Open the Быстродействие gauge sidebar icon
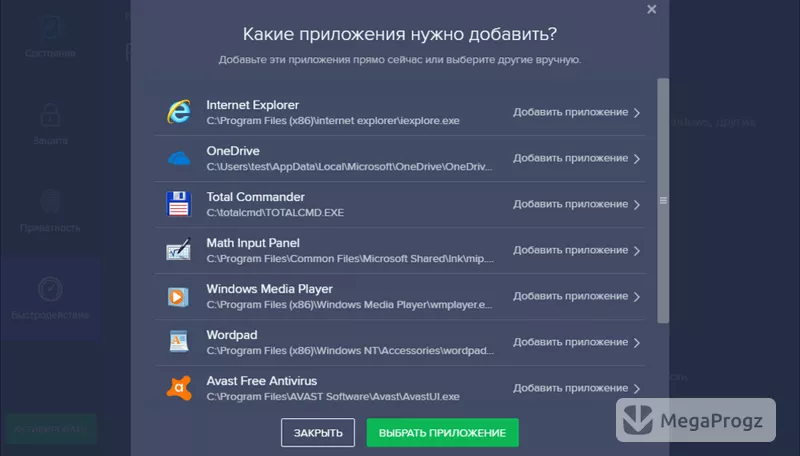This screenshot has height=456, width=800. (50, 289)
